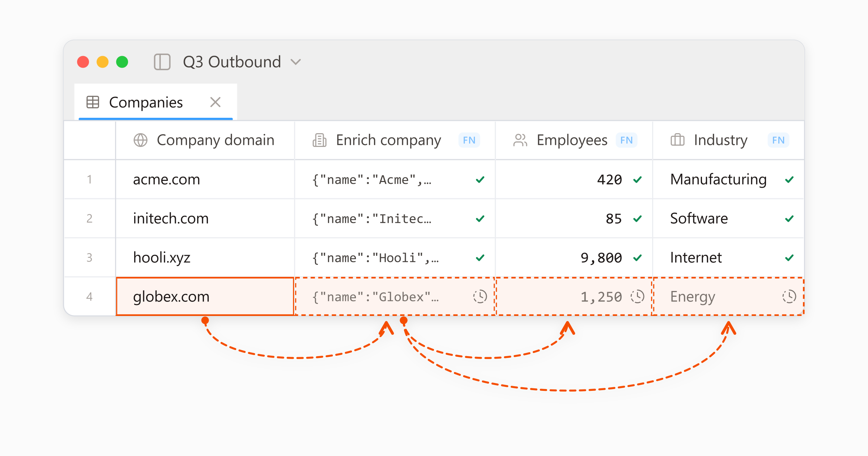Click the green checkmark in Acme enrich cell
Screen dimensions: 868x456
tap(480, 180)
